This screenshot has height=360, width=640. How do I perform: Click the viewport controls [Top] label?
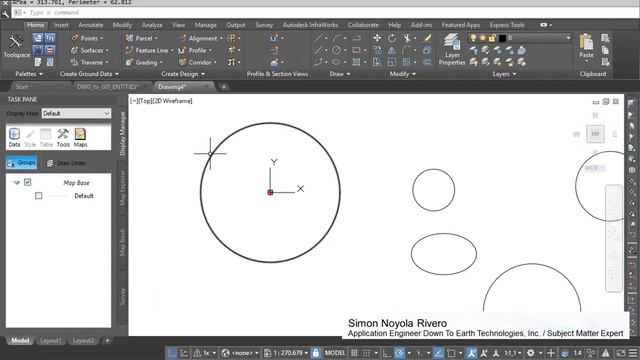[145, 101]
